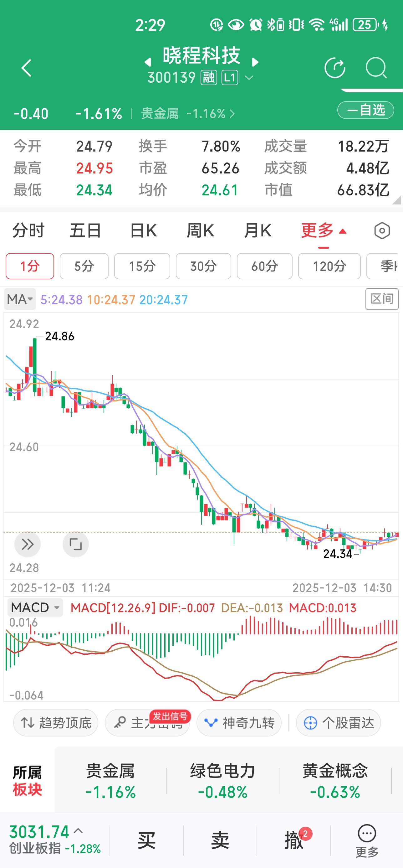Tap the battery indicator in status bar

click(x=366, y=25)
